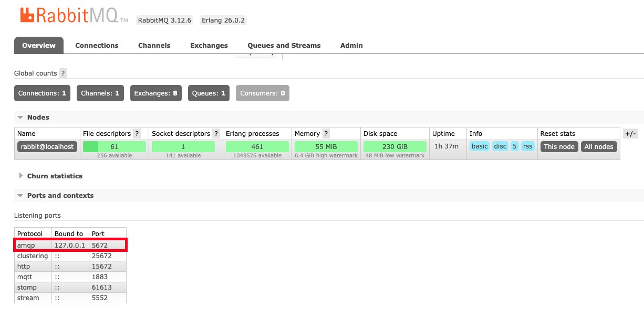The height and width of the screenshot is (309, 644).
Task: Click the Listening ports heading
Action: tap(37, 216)
